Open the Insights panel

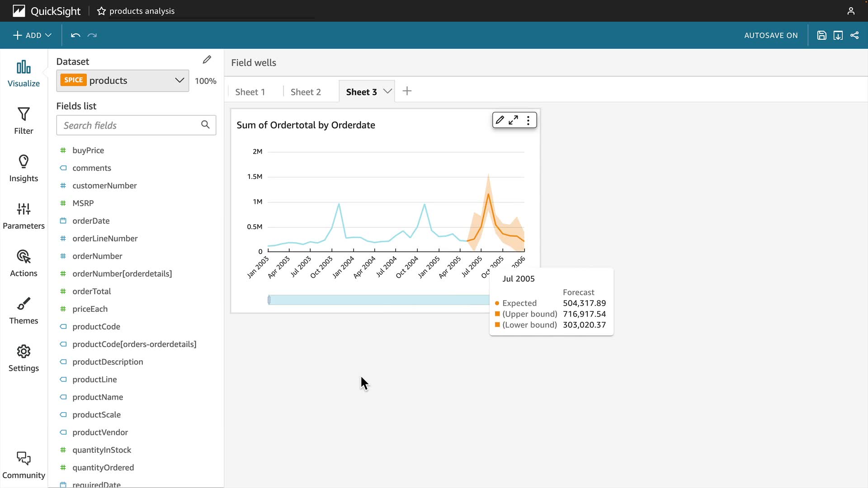coord(24,168)
